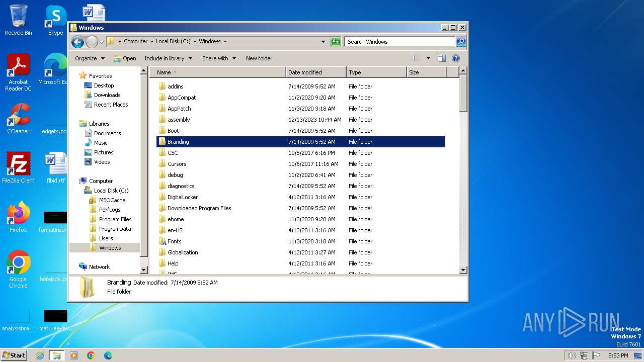
Task: Launch Firefox from the desktop
Action: (18, 217)
